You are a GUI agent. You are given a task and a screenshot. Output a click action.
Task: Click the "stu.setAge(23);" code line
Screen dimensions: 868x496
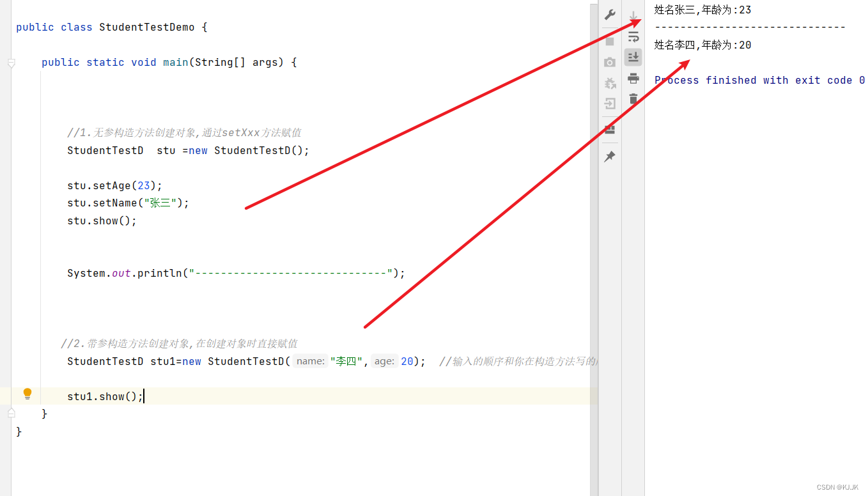(x=115, y=185)
